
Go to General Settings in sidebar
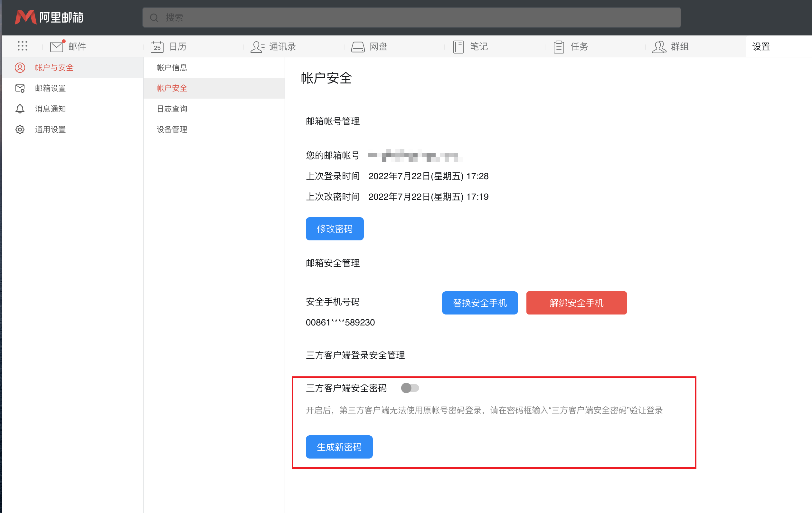[x=50, y=130]
